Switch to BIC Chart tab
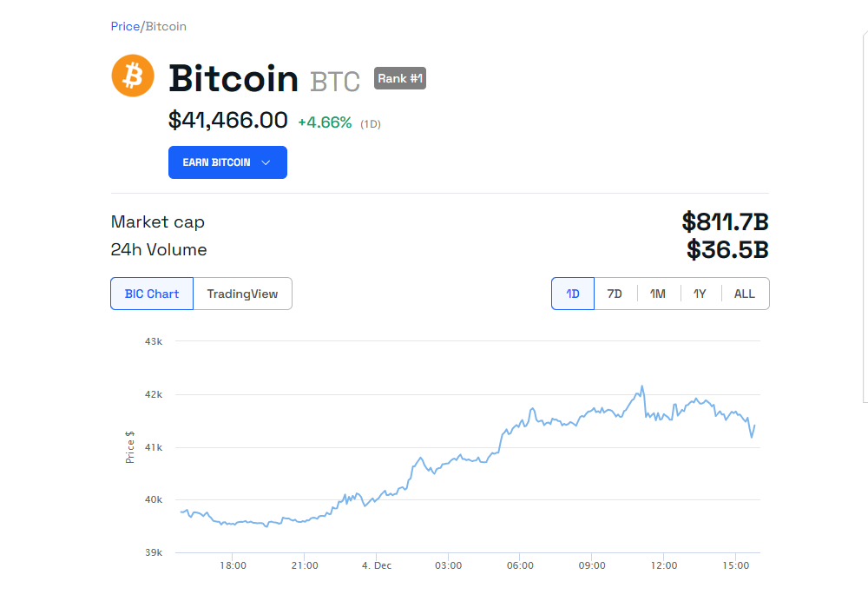The height and width of the screenshot is (601, 868). [x=152, y=294]
